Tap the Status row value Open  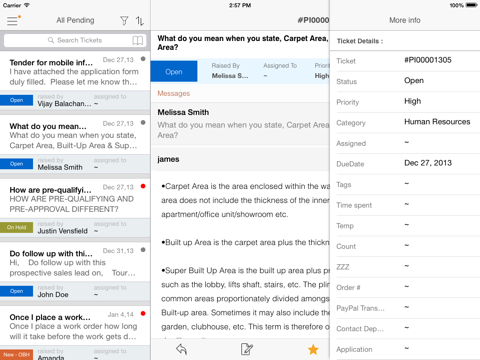[414, 81]
